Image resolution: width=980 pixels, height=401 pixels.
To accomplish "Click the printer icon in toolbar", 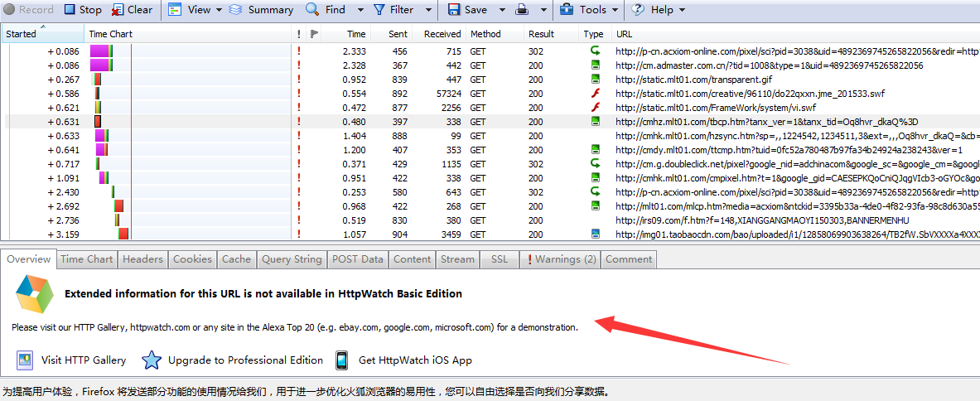I will pyautogui.click(x=523, y=10).
